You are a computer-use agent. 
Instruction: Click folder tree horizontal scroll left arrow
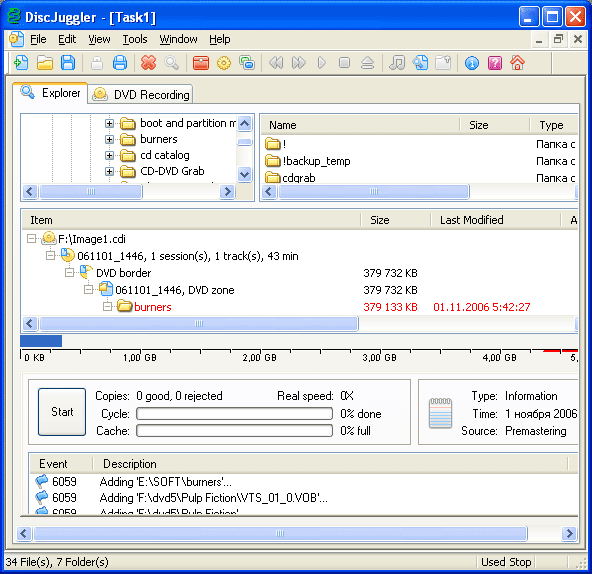pos(30,191)
